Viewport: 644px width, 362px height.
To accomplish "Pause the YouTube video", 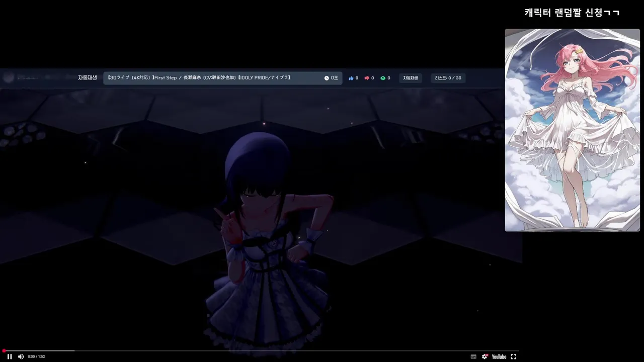I will click(9, 356).
